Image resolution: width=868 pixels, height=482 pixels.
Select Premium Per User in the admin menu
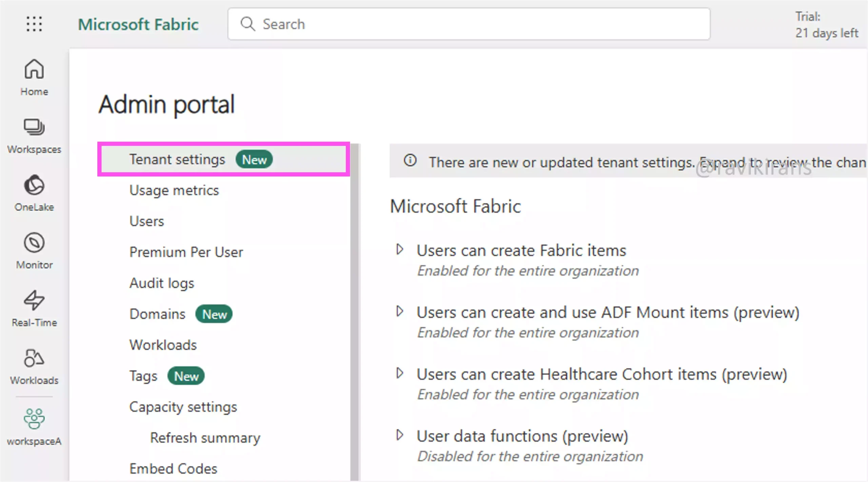click(186, 252)
